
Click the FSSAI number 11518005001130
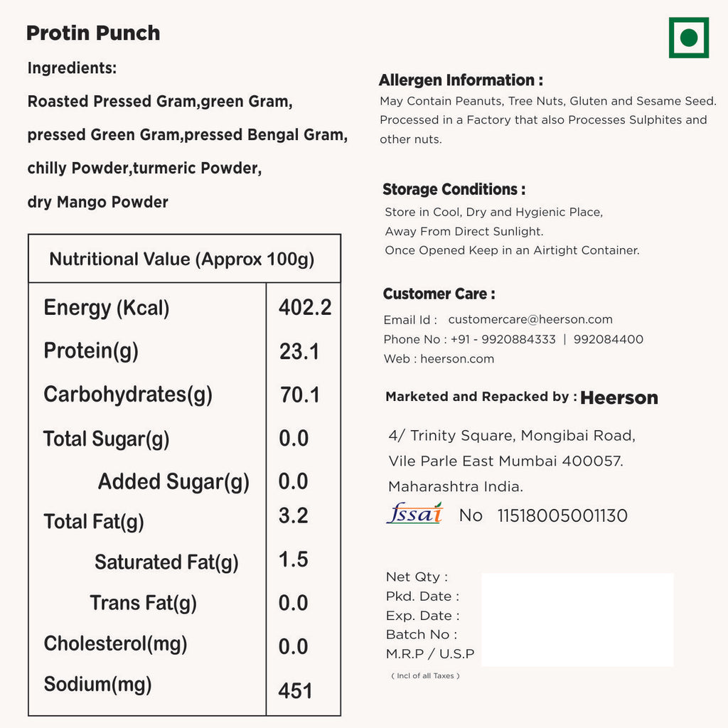coord(562,516)
